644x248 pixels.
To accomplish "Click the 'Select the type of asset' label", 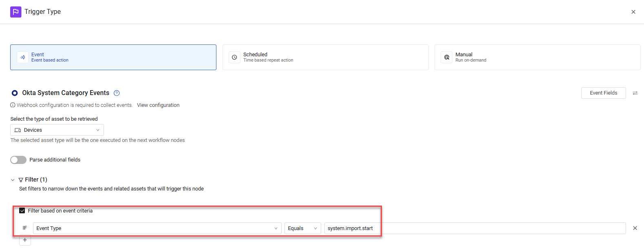I will point(54,119).
